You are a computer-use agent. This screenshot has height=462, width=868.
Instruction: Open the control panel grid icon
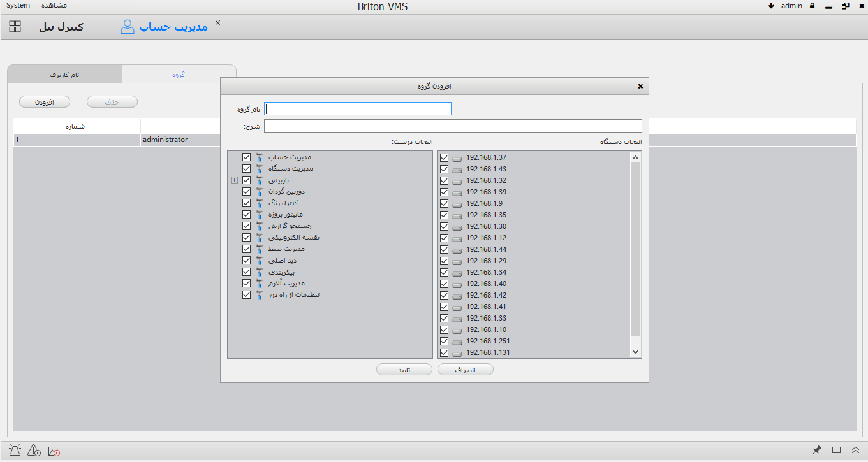click(15, 27)
